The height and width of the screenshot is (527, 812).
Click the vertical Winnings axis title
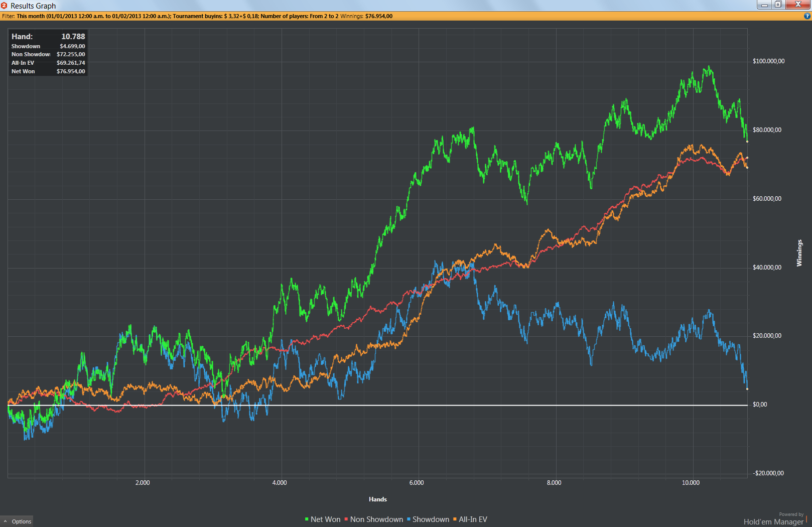pos(799,253)
